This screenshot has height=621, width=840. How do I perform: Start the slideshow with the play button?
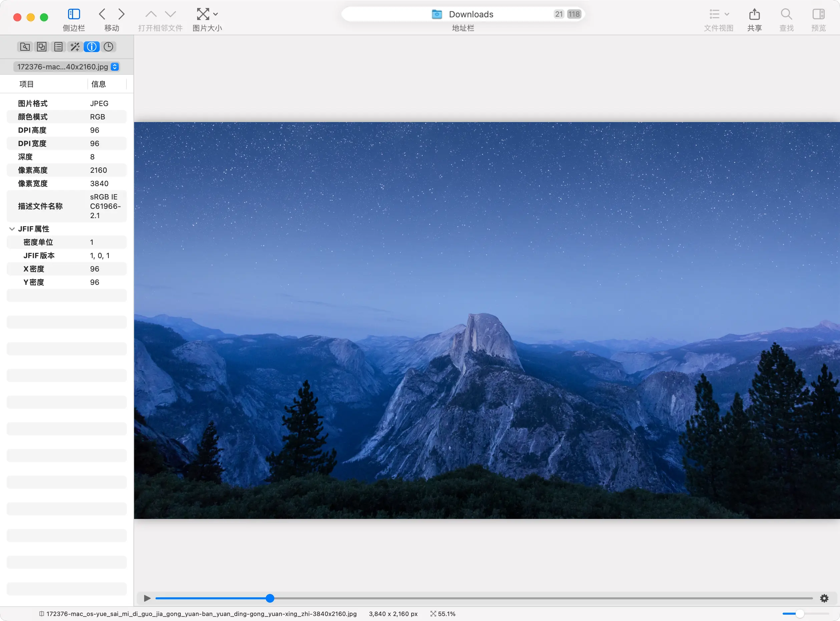147,598
